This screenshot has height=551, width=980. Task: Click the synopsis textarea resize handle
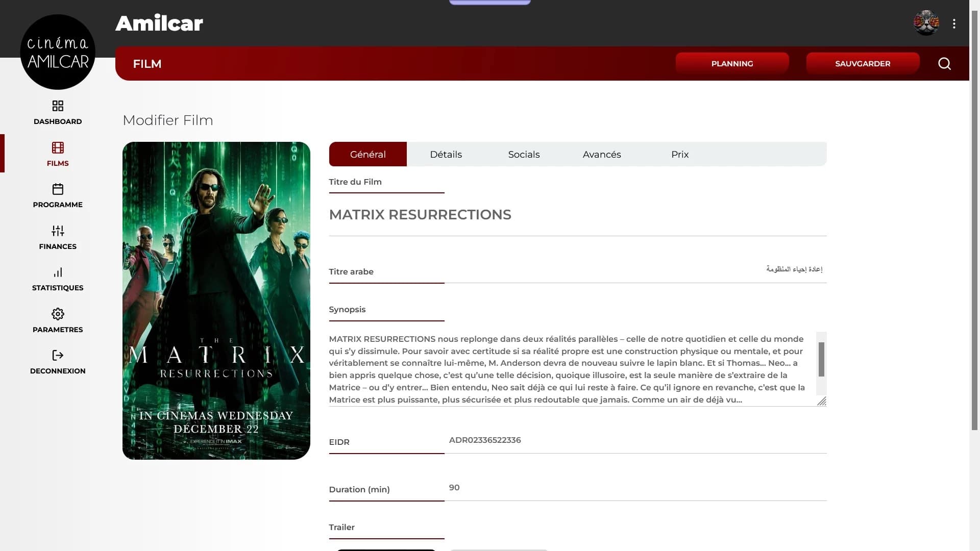coord(822,402)
